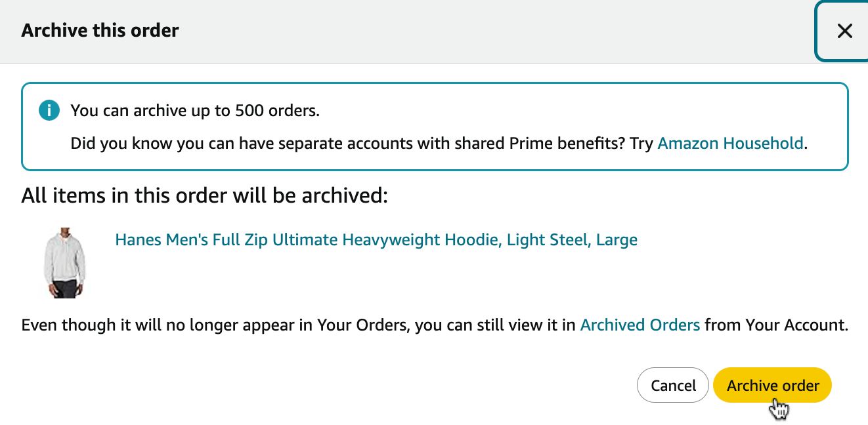
Task: Click the "Did you know" Prime benefits sentence
Action: point(439,143)
